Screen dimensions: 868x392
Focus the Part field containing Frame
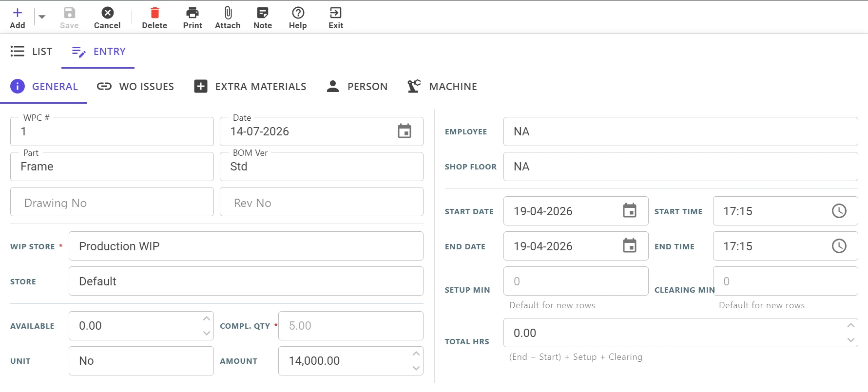(112, 167)
